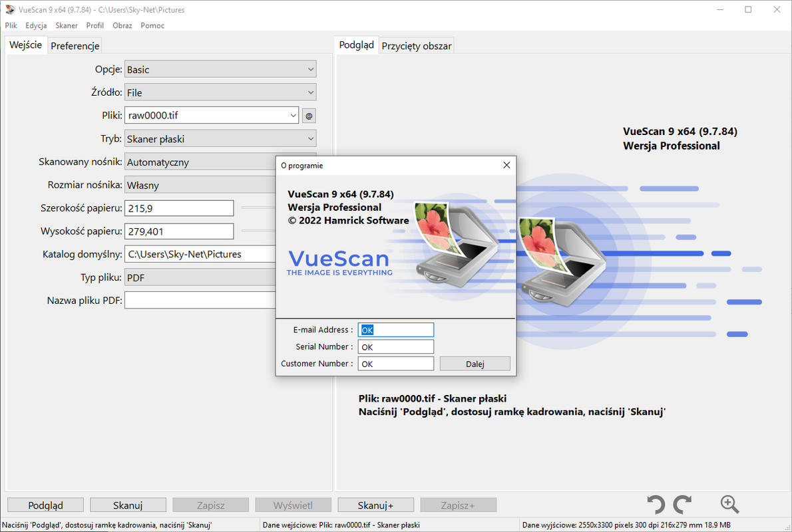The image size is (792, 532).
Task: Open the Typ pliku dropdown showing PDF
Action: click(200, 277)
